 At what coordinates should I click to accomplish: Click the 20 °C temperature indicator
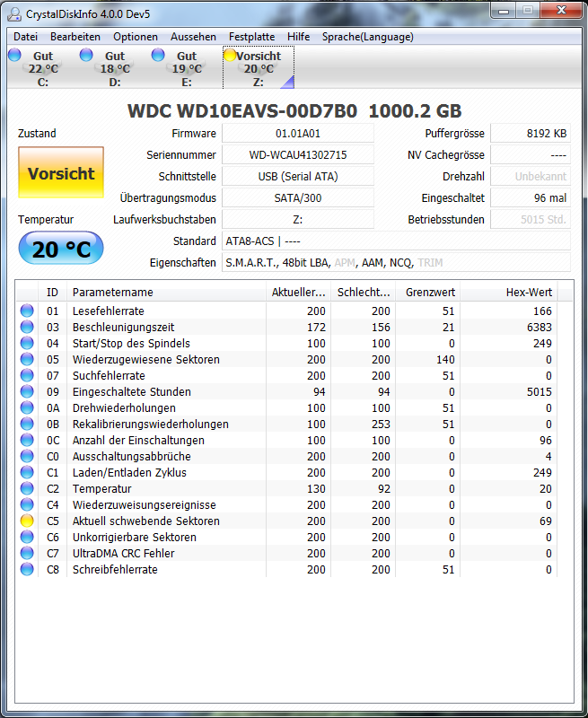[61, 249]
